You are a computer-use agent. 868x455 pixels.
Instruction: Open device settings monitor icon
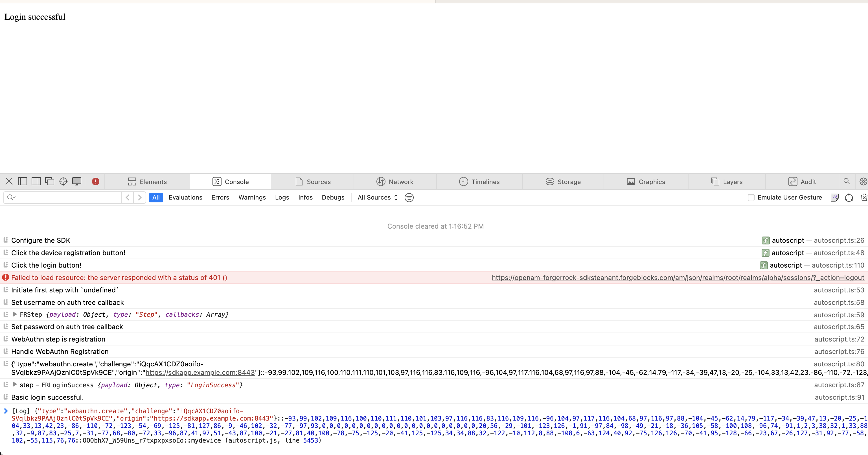click(77, 181)
